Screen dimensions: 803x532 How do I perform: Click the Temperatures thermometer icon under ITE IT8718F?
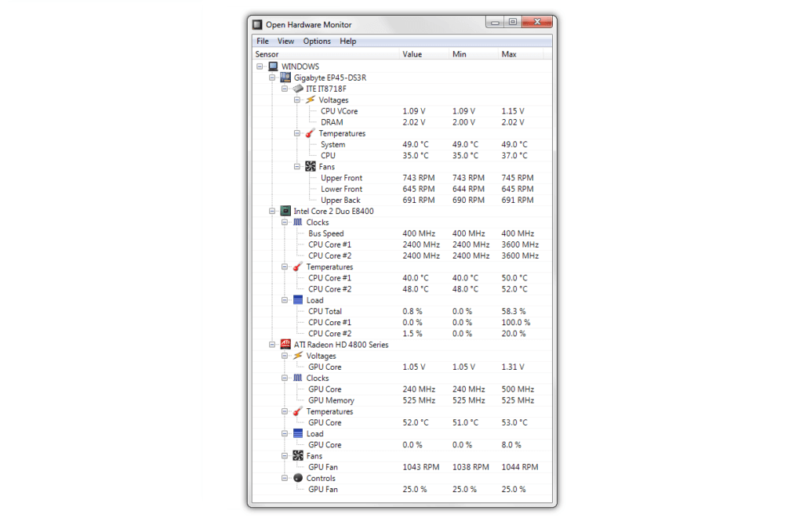pos(311,133)
